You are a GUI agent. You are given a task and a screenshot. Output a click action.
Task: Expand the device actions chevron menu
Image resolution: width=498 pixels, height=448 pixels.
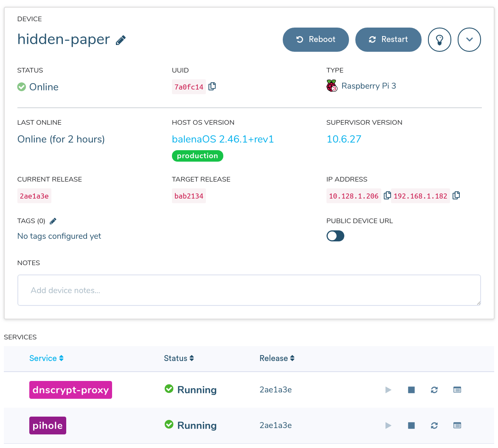pos(469,40)
